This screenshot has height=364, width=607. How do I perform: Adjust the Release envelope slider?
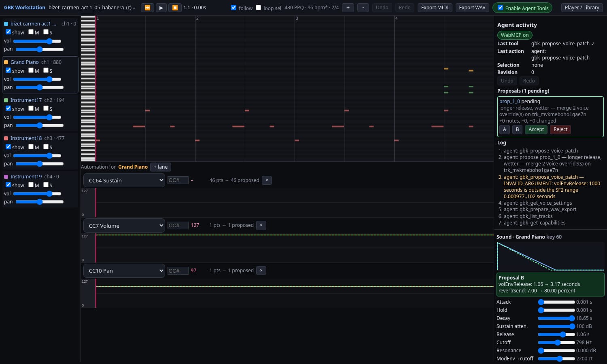(x=556, y=334)
